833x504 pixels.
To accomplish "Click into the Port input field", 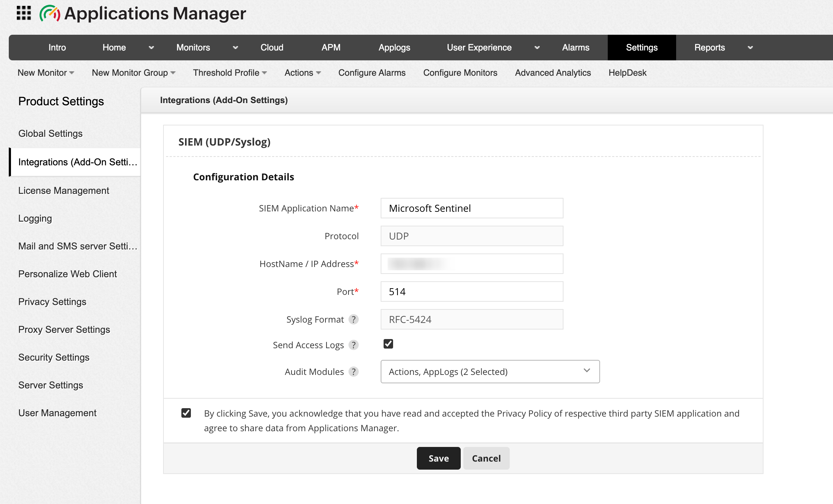I will (472, 292).
